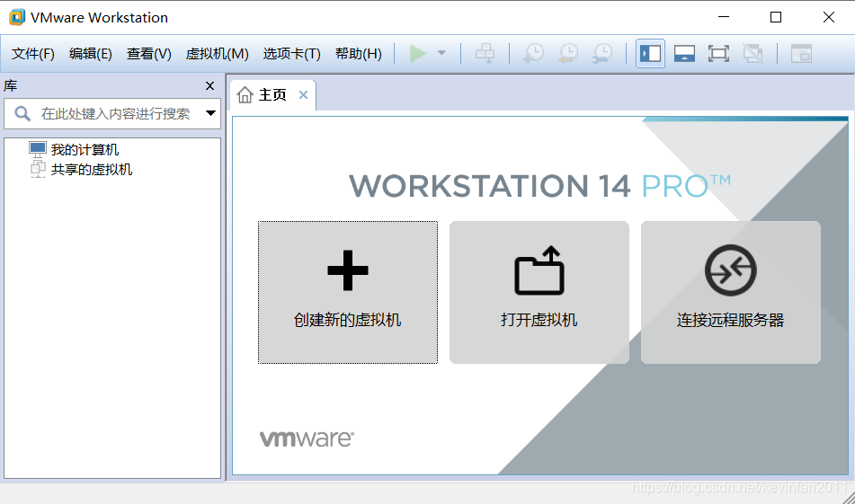Click 创建新的虚拟机 button
This screenshot has width=855, height=504.
click(x=348, y=292)
